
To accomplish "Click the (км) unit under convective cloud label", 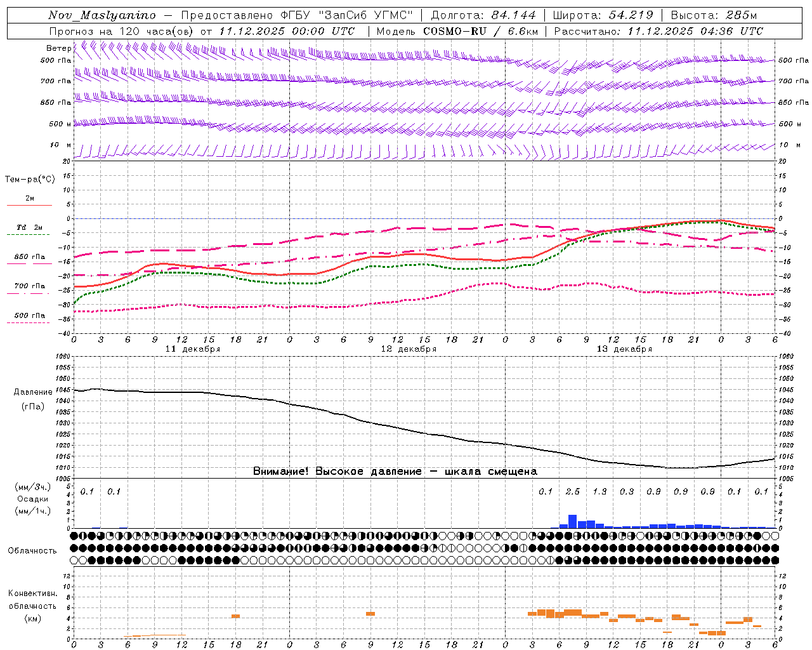I will 33,618.
